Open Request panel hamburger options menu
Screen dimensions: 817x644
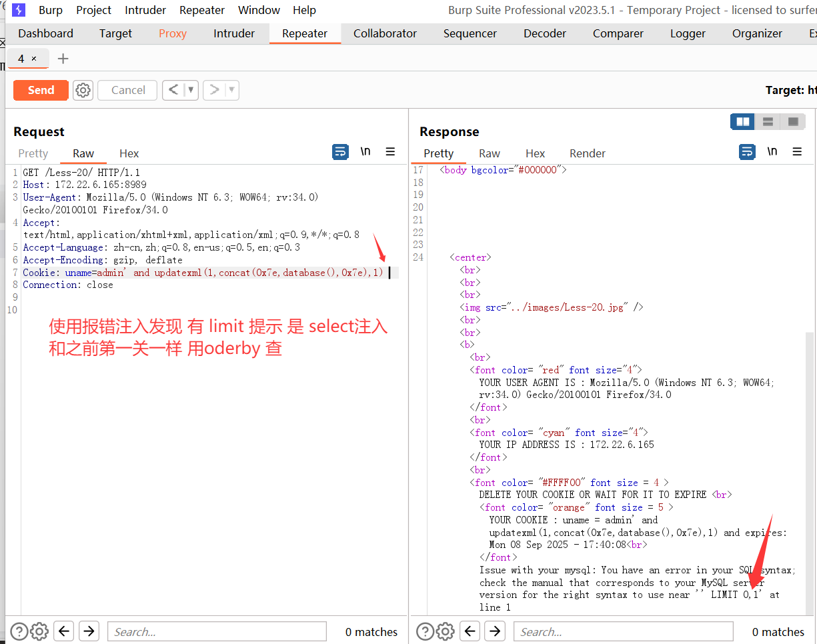point(390,152)
